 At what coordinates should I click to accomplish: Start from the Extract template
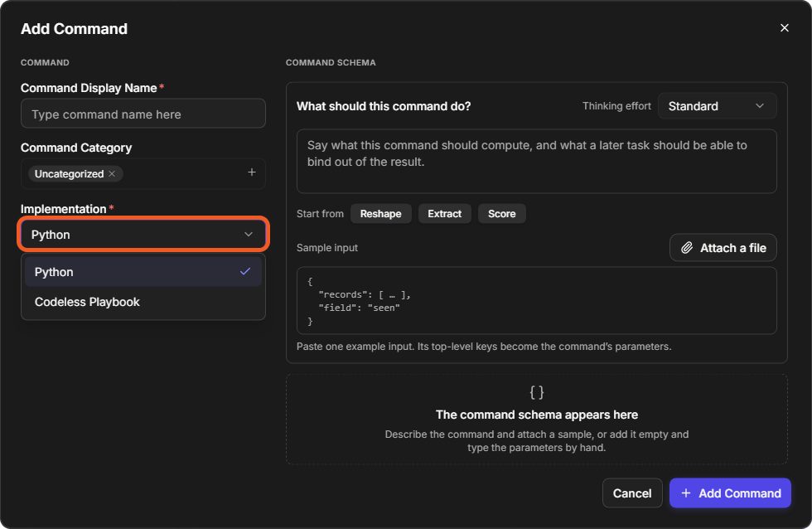(444, 213)
